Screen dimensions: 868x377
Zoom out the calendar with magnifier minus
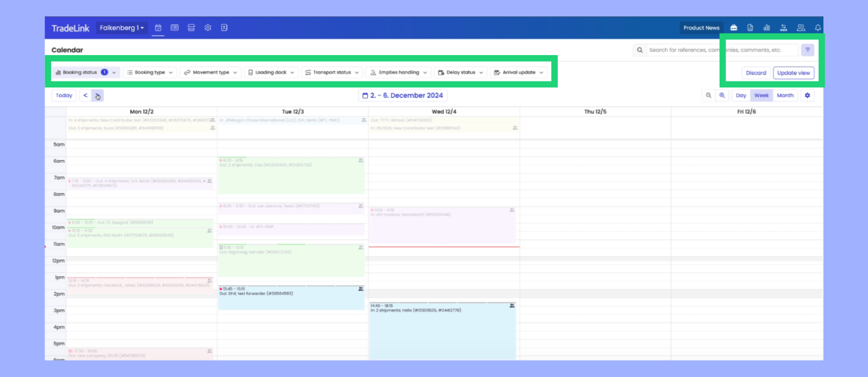coord(708,96)
